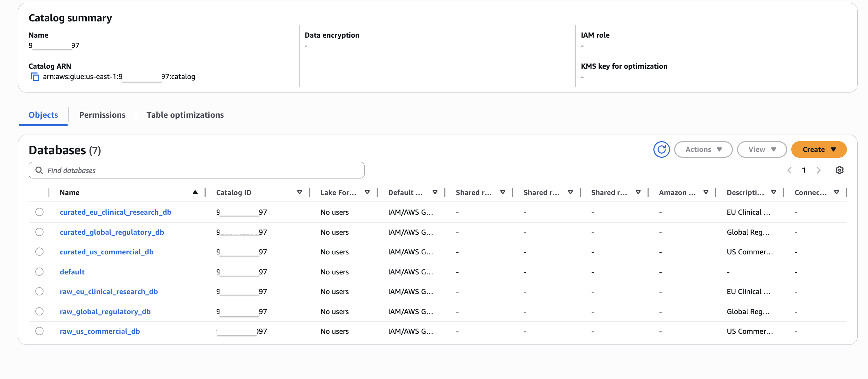The image size is (868, 379).
Task: Click the first Shared resource column header
Action: click(x=473, y=193)
